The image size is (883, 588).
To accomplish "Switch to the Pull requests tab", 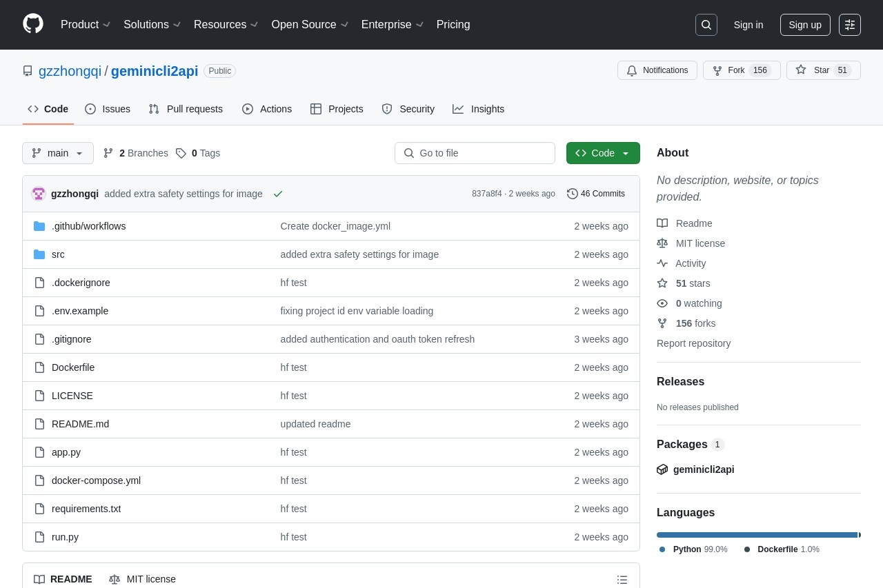I will [x=186, y=109].
